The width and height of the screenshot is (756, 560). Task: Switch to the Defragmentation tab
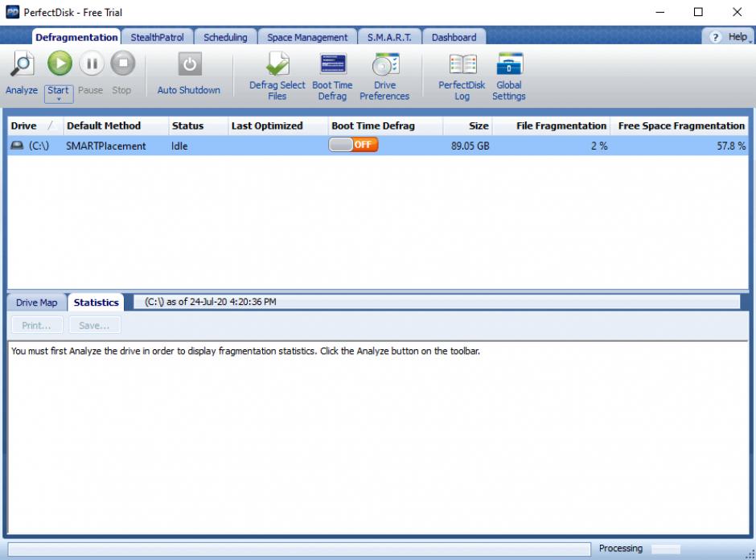[x=76, y=37]
